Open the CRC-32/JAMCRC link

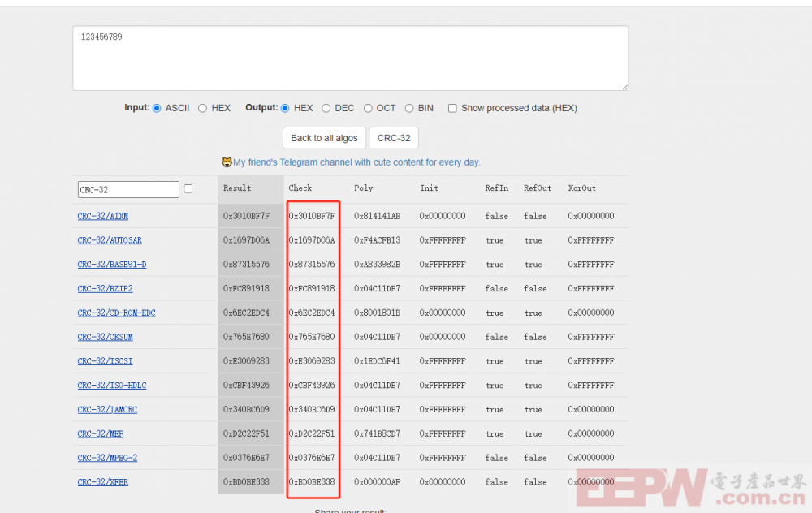(108, 409)
